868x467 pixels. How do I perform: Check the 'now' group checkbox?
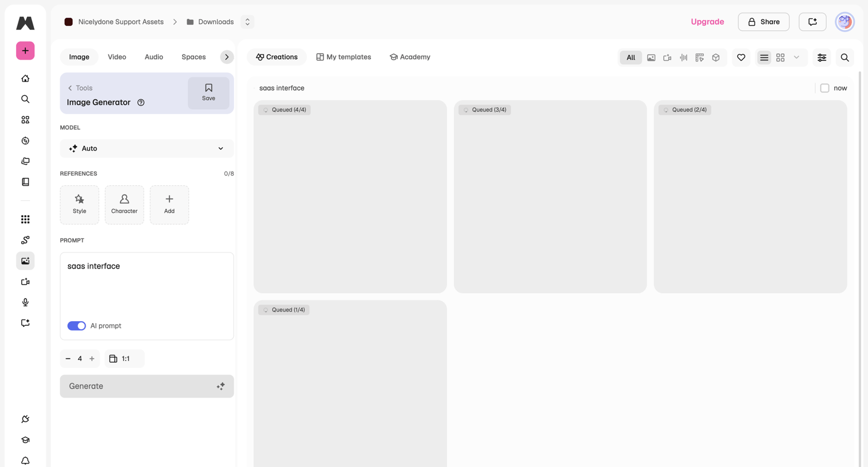824,88
